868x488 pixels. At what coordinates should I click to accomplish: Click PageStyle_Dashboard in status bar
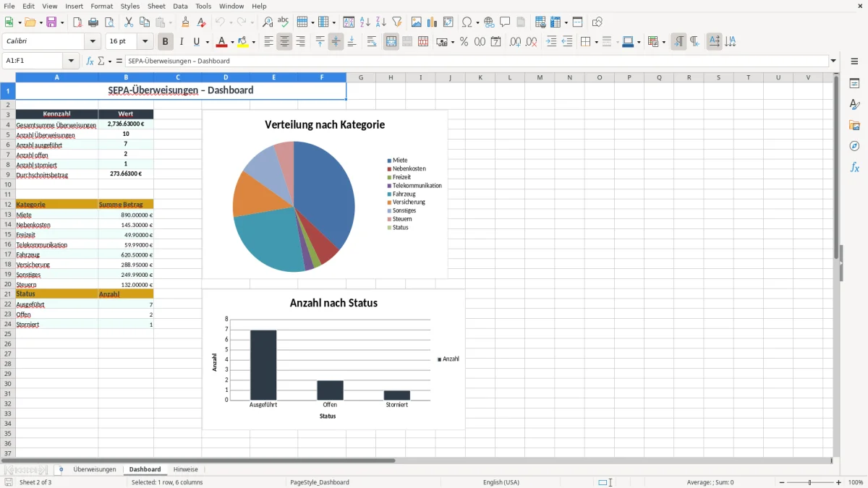(x=320, y=482)
